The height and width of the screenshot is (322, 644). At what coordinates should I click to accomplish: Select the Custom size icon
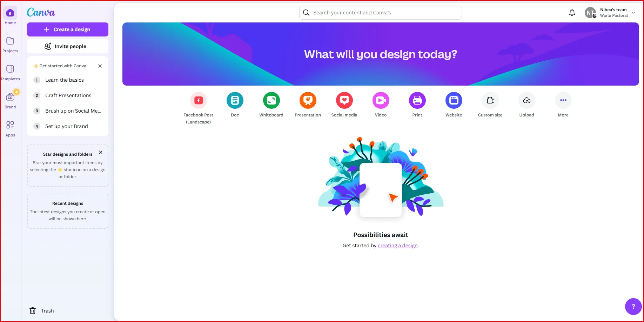pos(490,101)
